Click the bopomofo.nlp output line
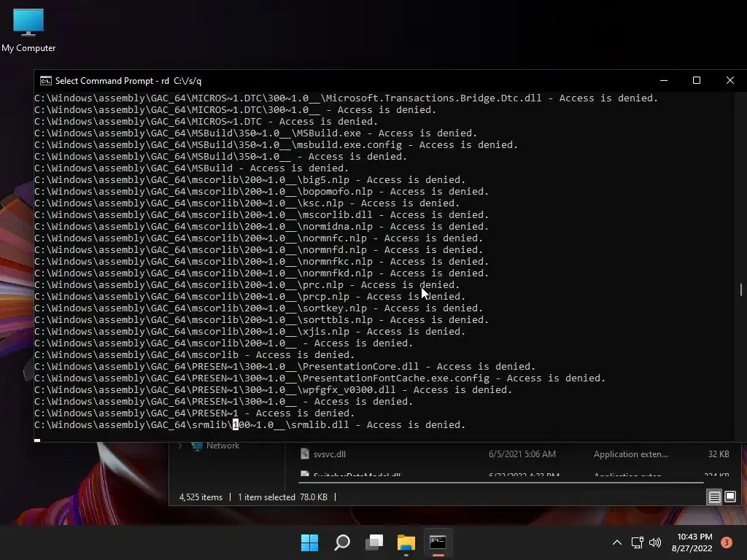The image size is (747, 560). pos(261,192)
